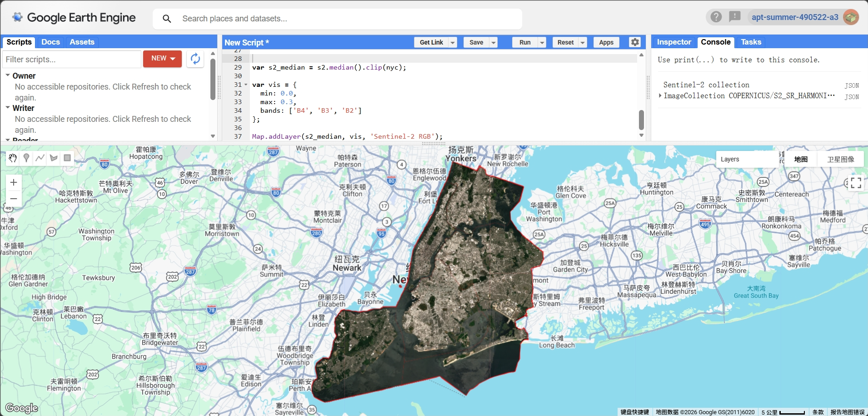Switch to the Assets tab
Image resolution: width=868 pixels, height=416 pixels.
click(x=82, y=42)
